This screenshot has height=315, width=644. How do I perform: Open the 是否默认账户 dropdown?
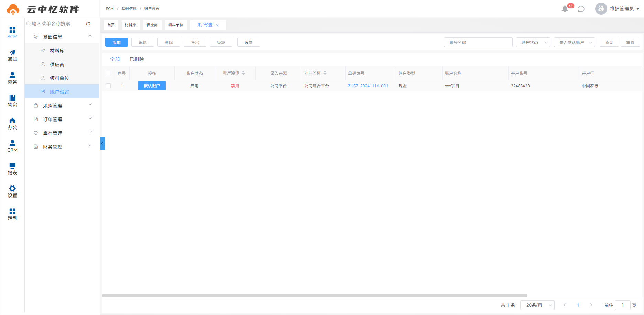(574, 42)
